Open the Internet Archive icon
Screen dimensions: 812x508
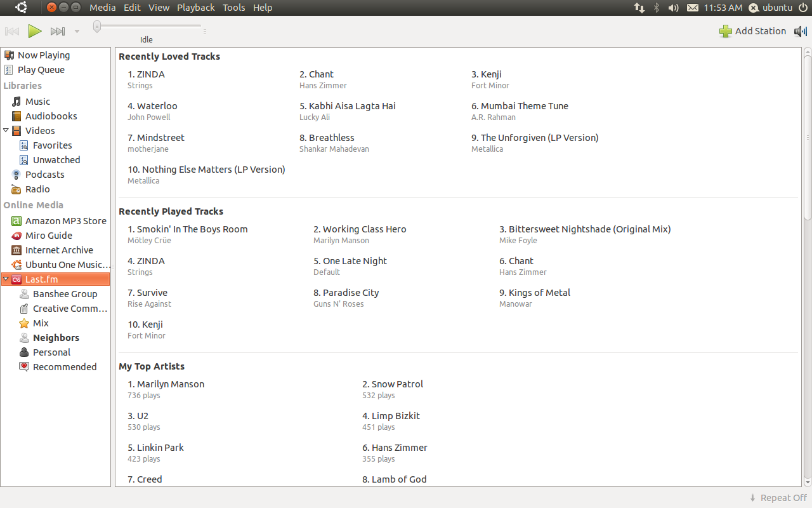[16, 250]
